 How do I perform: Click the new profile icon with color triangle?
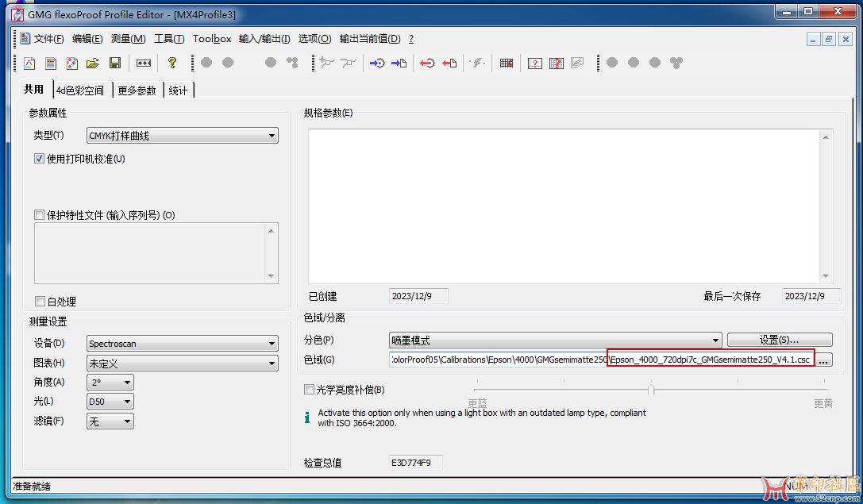pyautogui.click(x=29, y=63)
